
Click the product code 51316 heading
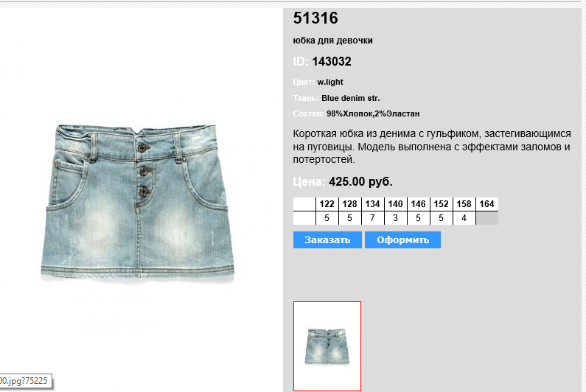(315, 18)
